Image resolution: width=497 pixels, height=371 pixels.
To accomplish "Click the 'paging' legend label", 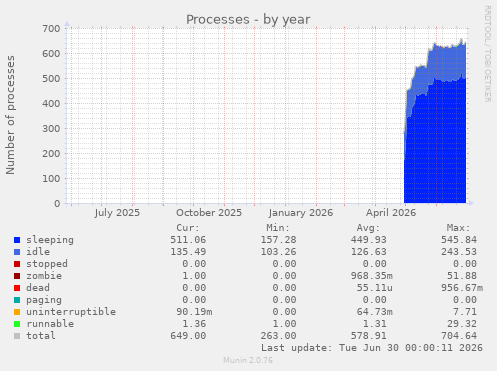I will pos(44,300).
